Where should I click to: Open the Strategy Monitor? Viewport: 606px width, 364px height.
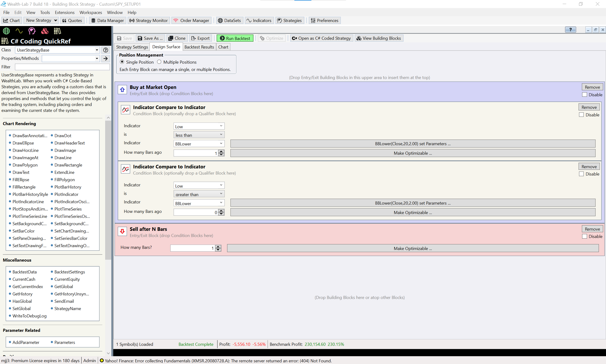[148, 20]
